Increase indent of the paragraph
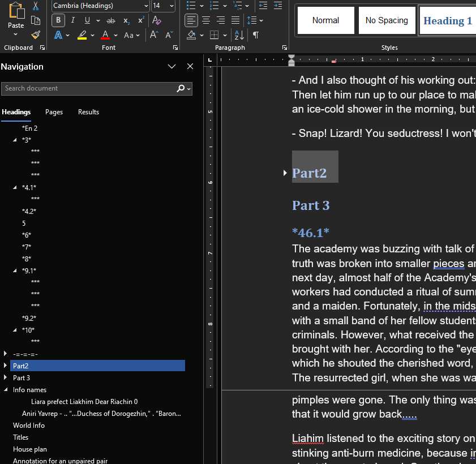476x464 pixels. (x=278, y=6)
